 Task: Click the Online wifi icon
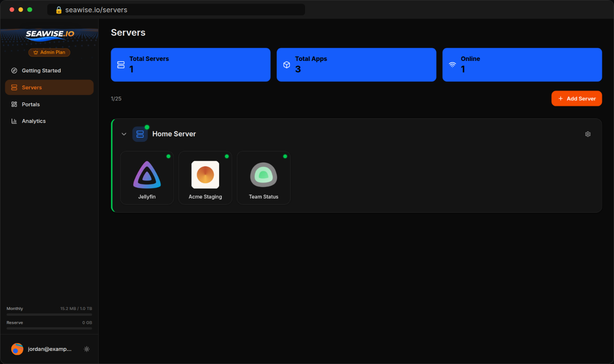point(452,65)
